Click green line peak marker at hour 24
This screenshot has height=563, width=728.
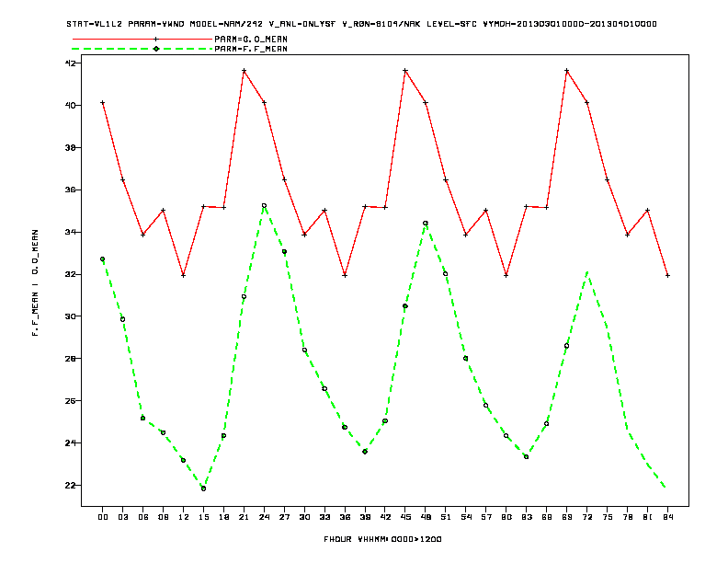pos(264,205)
